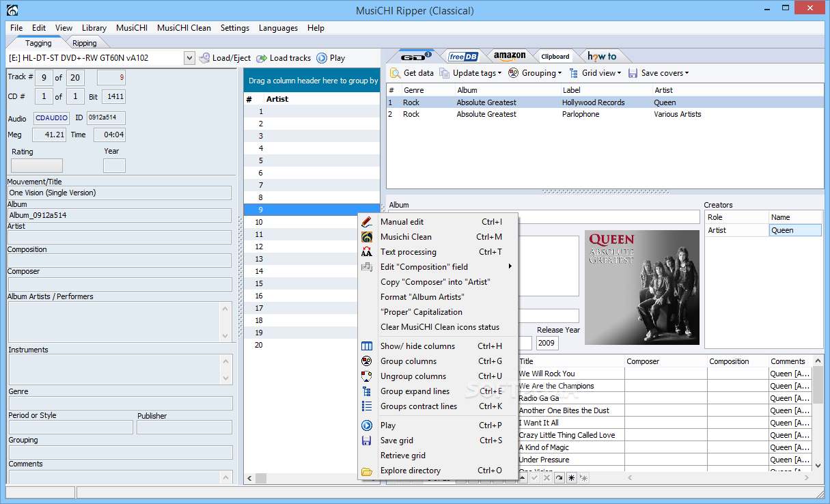The width and height of the screenshot is (830, 504).
Task: Choose Save grid from context menu
Action: click(x=438, y=440)
